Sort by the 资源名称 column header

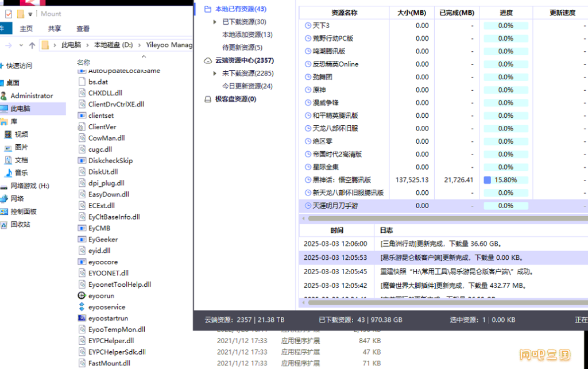pos(345,13)
